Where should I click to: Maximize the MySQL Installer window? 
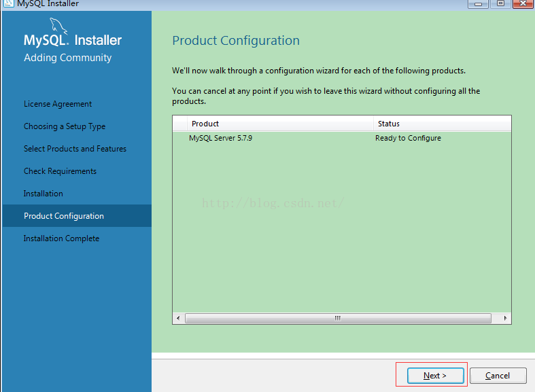coord(500,4)
